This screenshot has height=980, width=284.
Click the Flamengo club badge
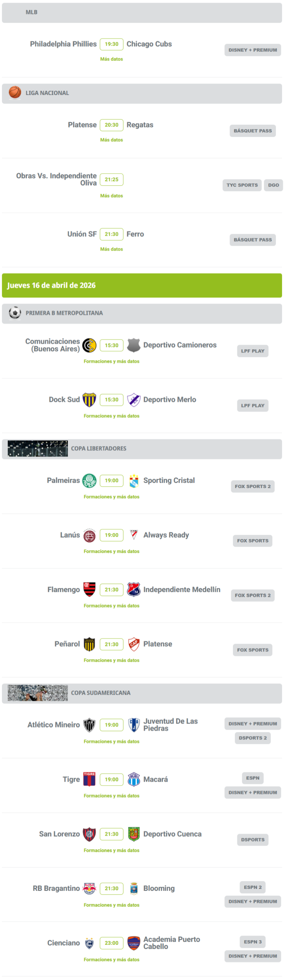pyautogui.click(x=89, y=590)
